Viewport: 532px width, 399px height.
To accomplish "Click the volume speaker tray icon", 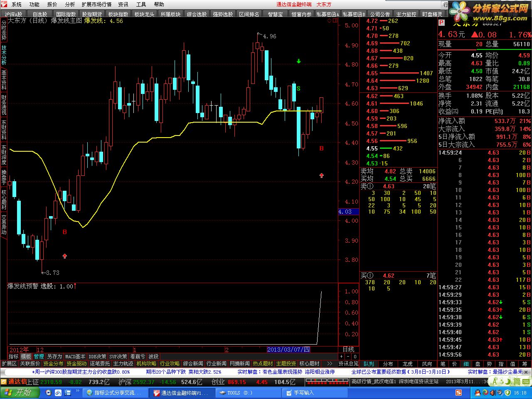I will coord(493,393).
